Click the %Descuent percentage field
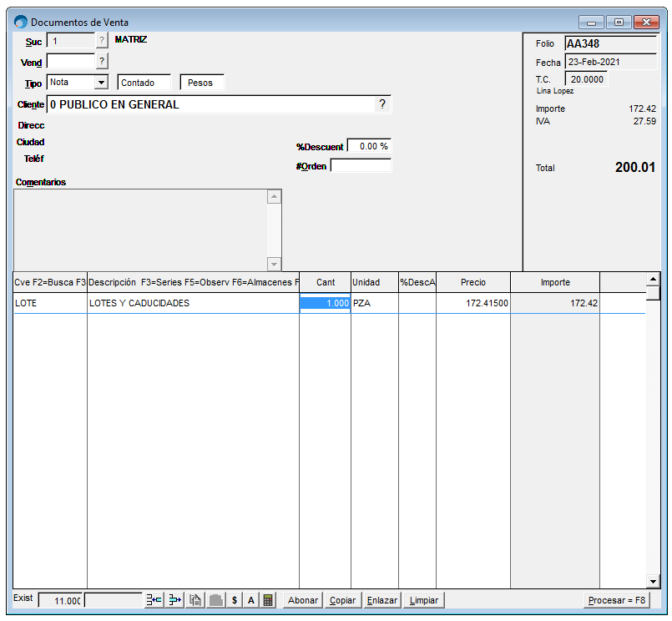Viewport: 672px width, 621px height. coord(369,146)
